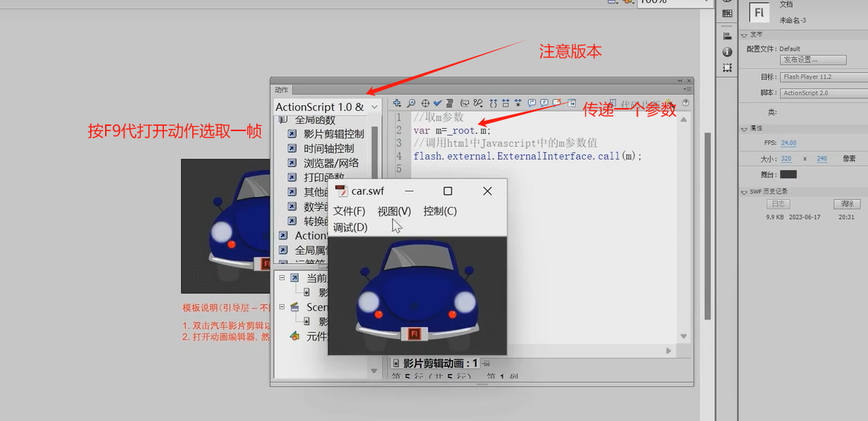Screen dimensions: 868x421
Task: Apply block comment icon
Action: click(x=531, y=103)
